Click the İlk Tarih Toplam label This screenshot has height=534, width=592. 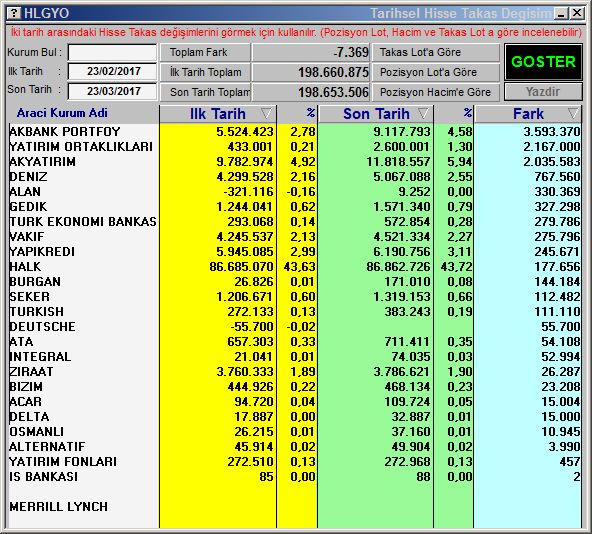coord(205,72)
